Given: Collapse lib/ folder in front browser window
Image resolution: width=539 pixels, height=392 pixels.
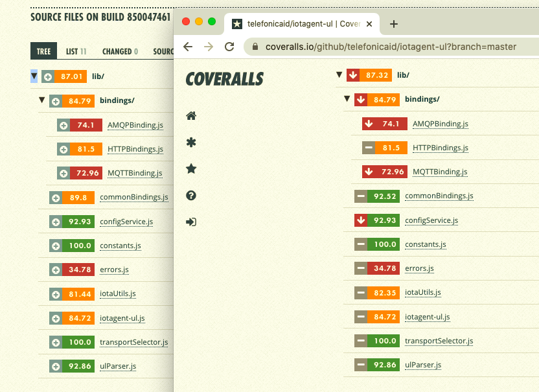Looking at the screenshot, I should pos(339,75).
